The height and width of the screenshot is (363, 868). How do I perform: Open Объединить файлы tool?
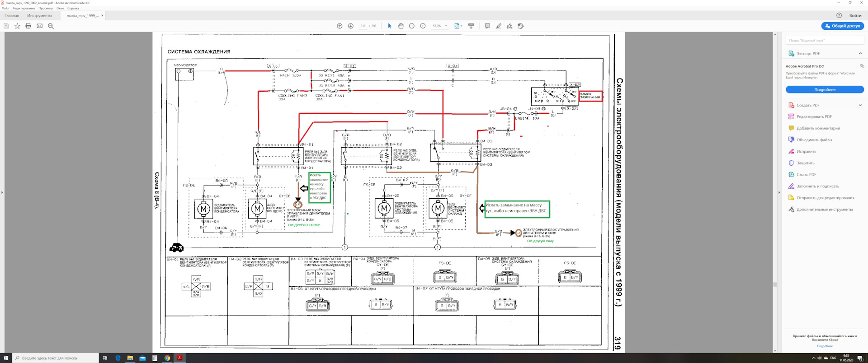pos(814,140)
